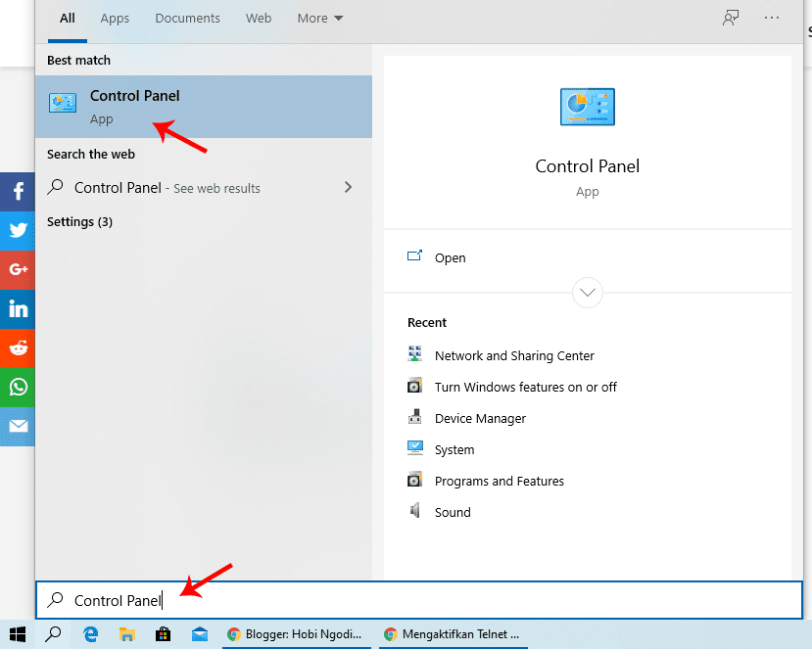Switch to the Web tab
Viewport: 812px width, 649px height.
259,19
